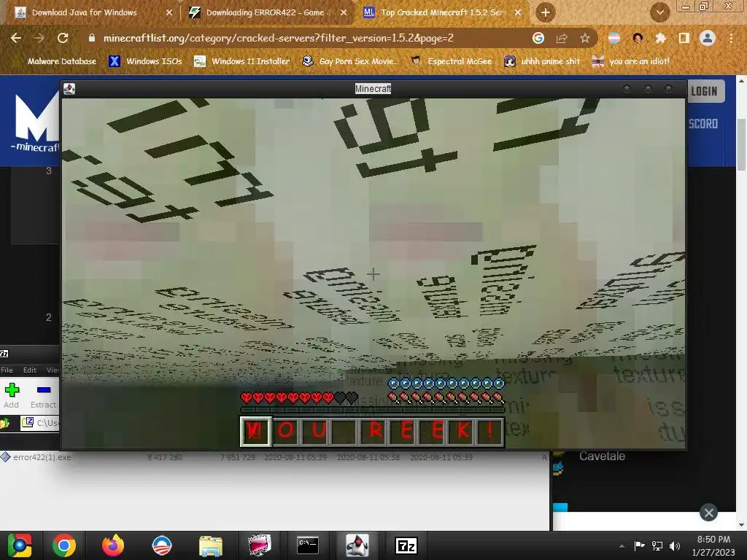Click Extract button in 7-Zip

click(x=43, y=396)
